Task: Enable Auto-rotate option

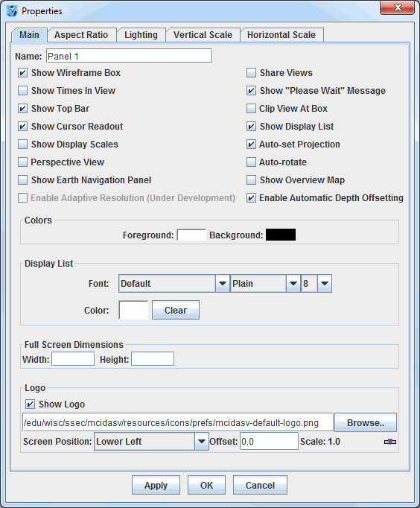Action: click(x=251, y=162)
